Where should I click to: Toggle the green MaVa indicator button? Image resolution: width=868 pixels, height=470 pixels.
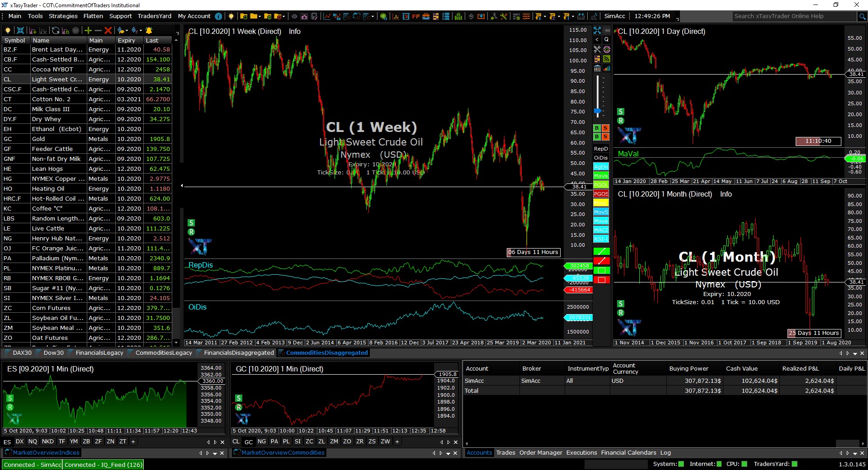601,176
